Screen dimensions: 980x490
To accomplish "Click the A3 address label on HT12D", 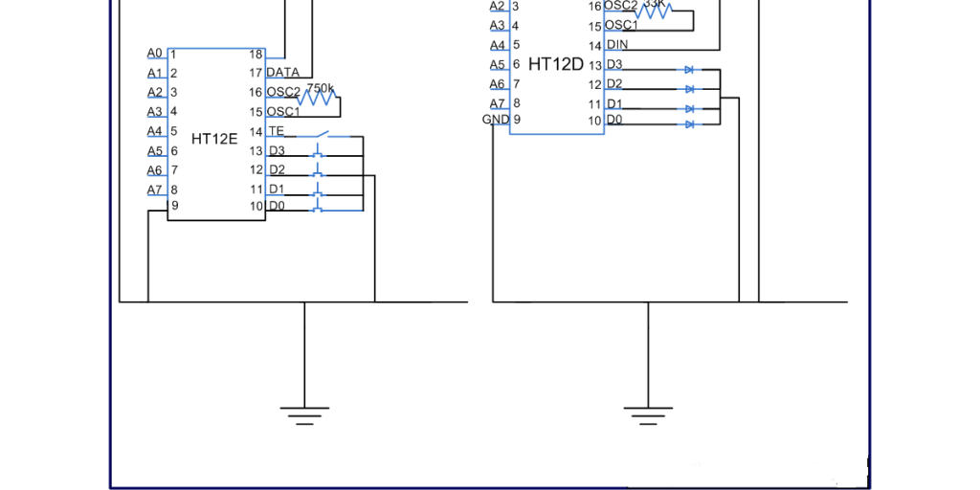I will click(x=497, y=25).
